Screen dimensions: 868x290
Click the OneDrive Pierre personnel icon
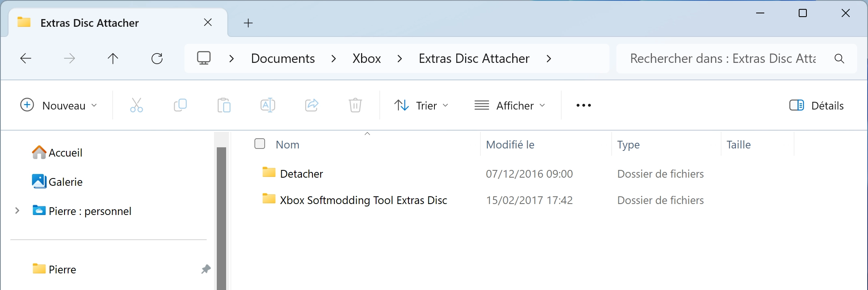click(x=39, y=210)
